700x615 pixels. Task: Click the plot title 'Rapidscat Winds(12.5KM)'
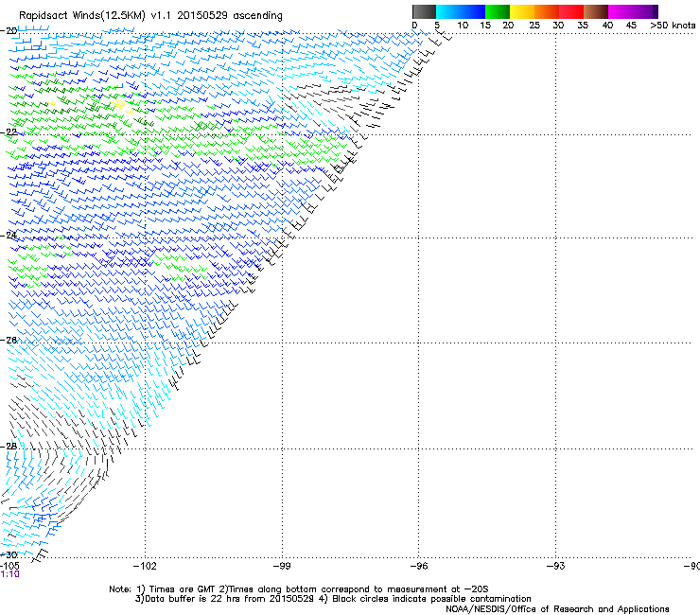pyautogui.click(x=82, y=16)
